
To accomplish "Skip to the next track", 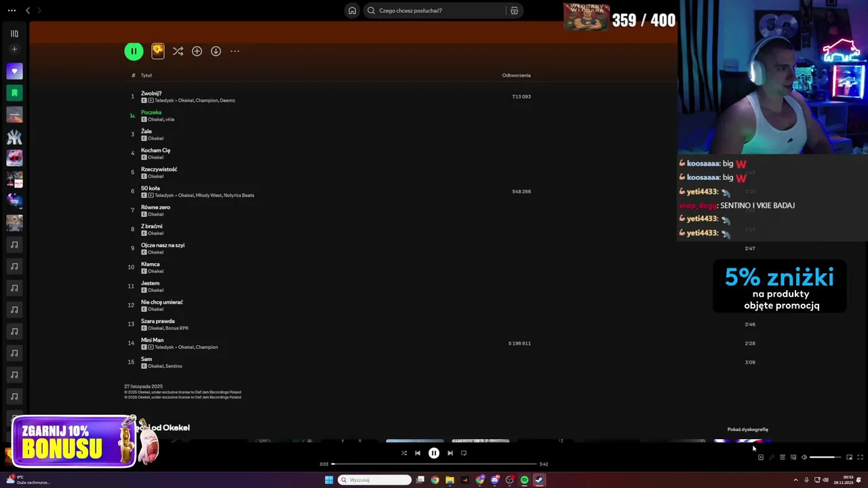I will point(450,453).
